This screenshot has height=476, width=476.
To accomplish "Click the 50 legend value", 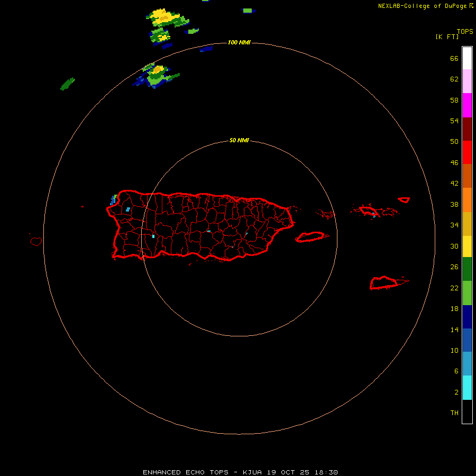I will pyautogui.click(x=454, y=142).
